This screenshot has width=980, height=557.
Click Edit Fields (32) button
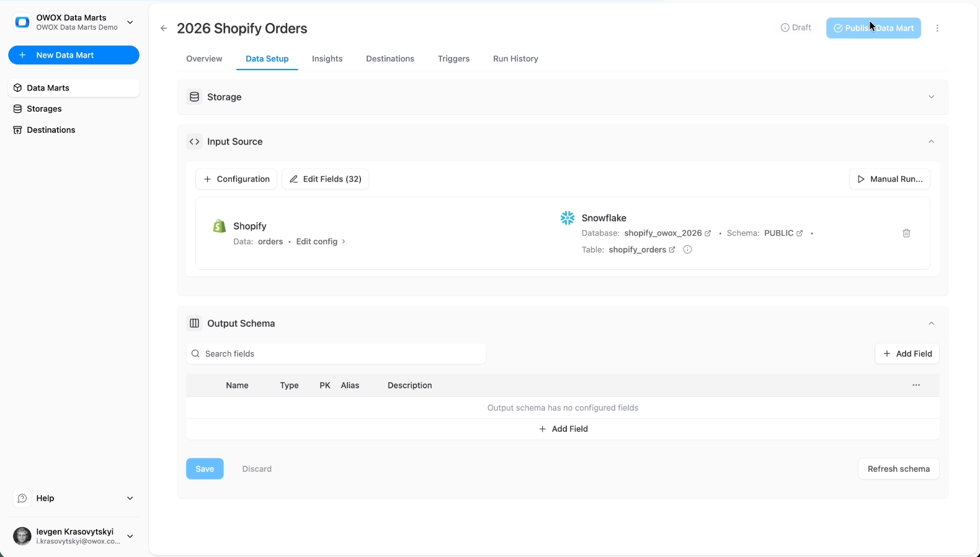[326, 179]
